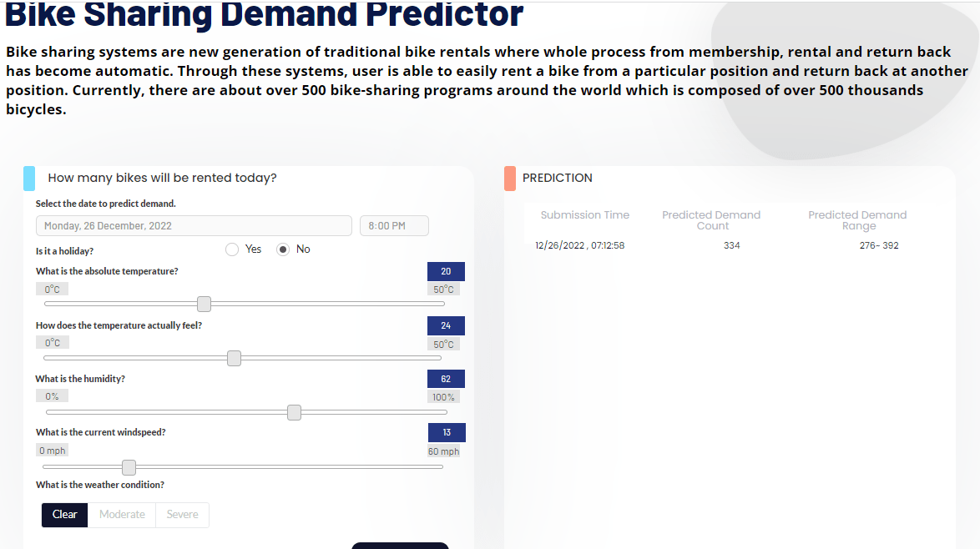Open the date field showing Monday, 26 December
The height and width of the screenshot is (549, 980).
pos(194,225)
